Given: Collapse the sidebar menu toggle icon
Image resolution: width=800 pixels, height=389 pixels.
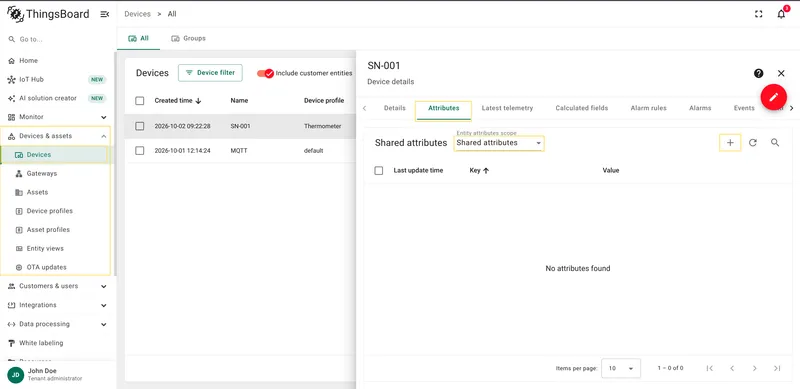Looking at the screenshot, I should pos(105,14).
